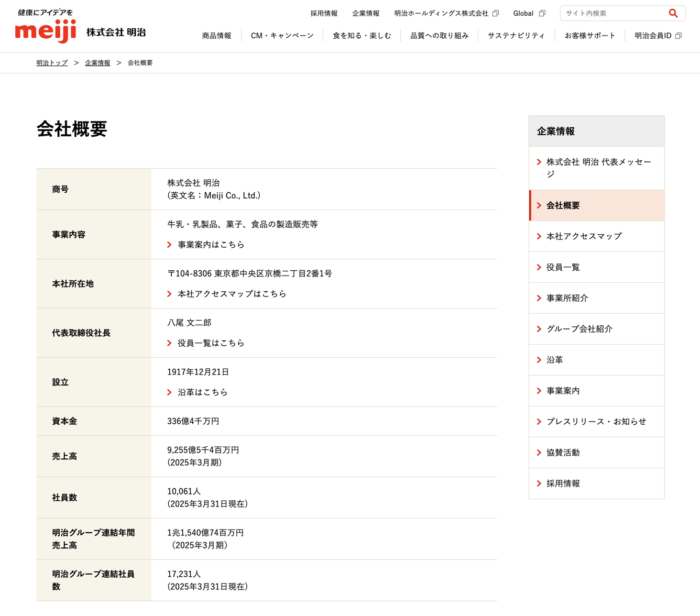Open 役員一覧 in sidebar

(597, 268)
